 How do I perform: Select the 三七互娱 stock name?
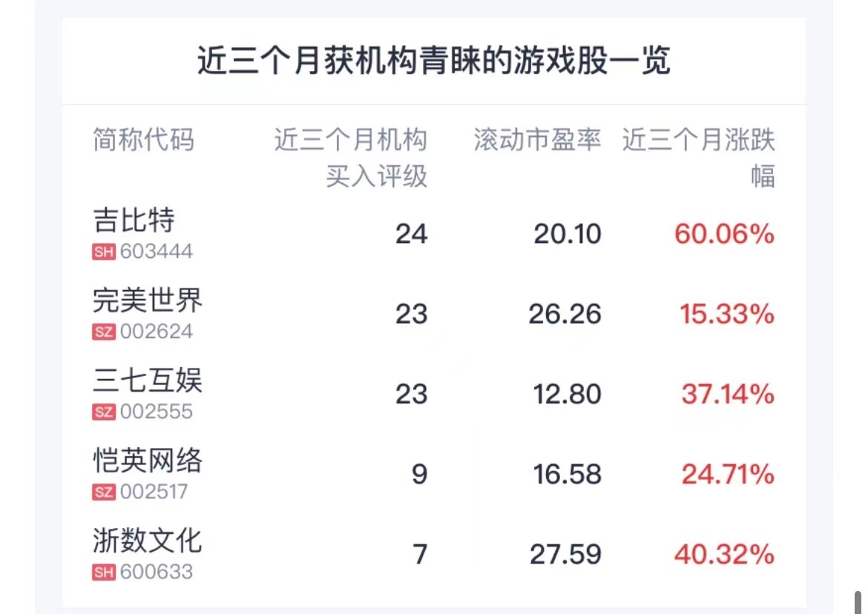[148, 380]
